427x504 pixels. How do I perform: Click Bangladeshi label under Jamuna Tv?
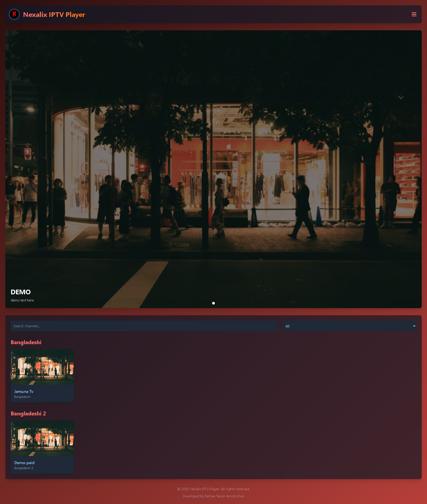22,397
